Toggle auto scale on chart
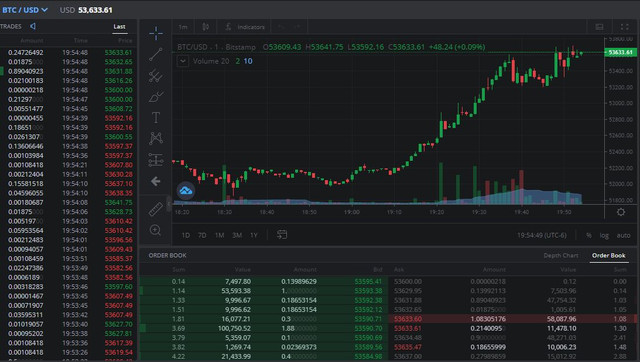This screenshot has width=640, height=362. pos(623,235)
